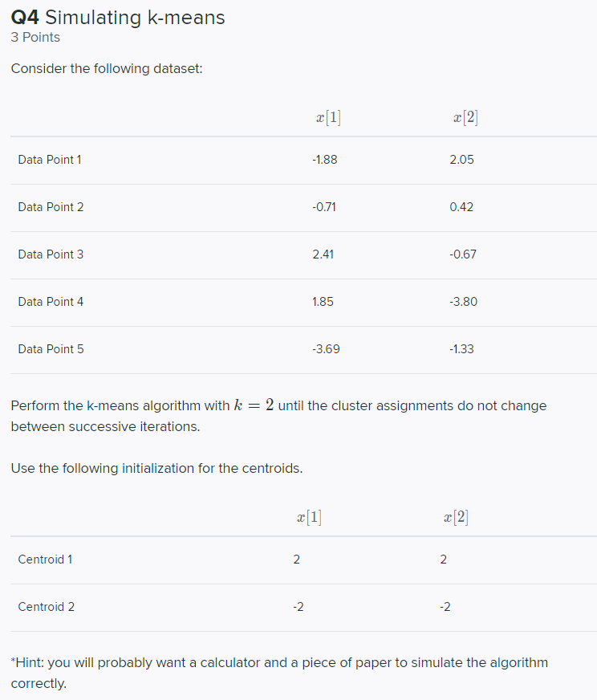Click the Q4 Simulating k-means heading

[x=118, y=18]
